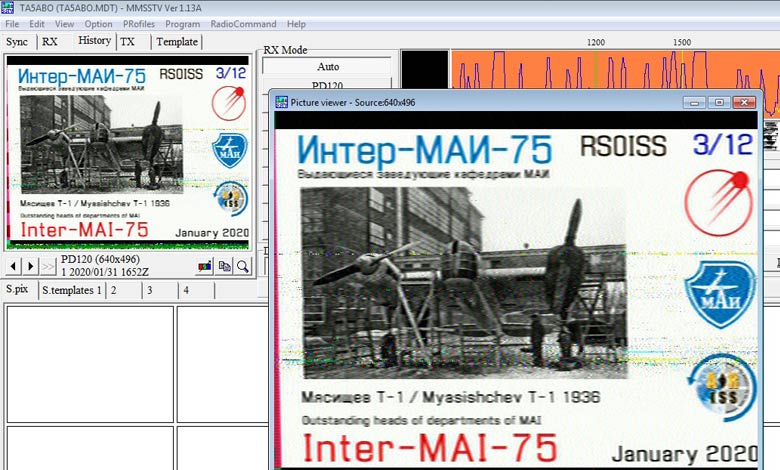Switch to the TX tab
This screenshot has height=470, width=780.
[127, 42]
